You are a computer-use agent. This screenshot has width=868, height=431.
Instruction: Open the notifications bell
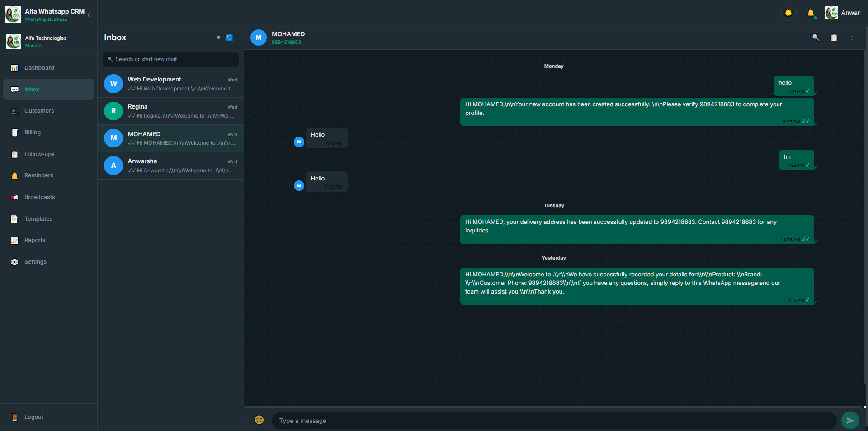pos(811,13)
